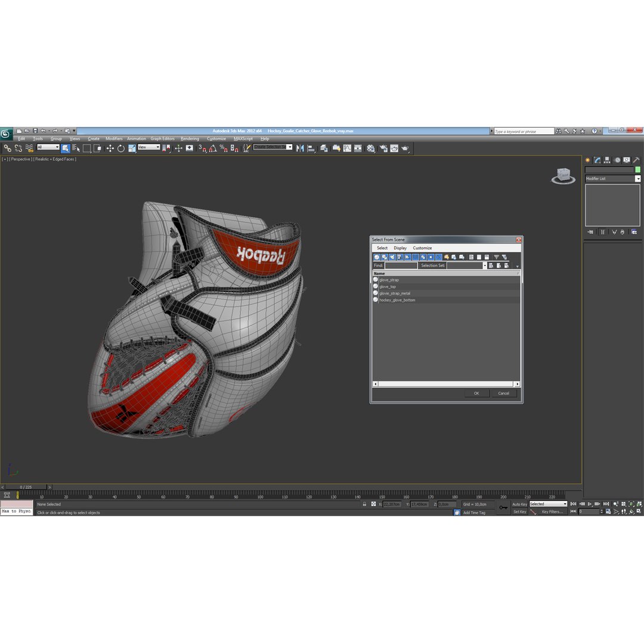Open the Curve Editor
This screenshot has width=644, height=644.
click(x=347, y=148)
